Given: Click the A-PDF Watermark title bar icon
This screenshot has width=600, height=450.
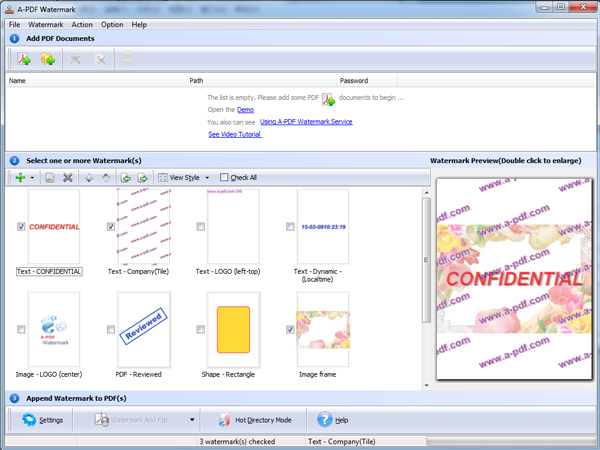Looking at the screenshot, I should coord(10,9).
